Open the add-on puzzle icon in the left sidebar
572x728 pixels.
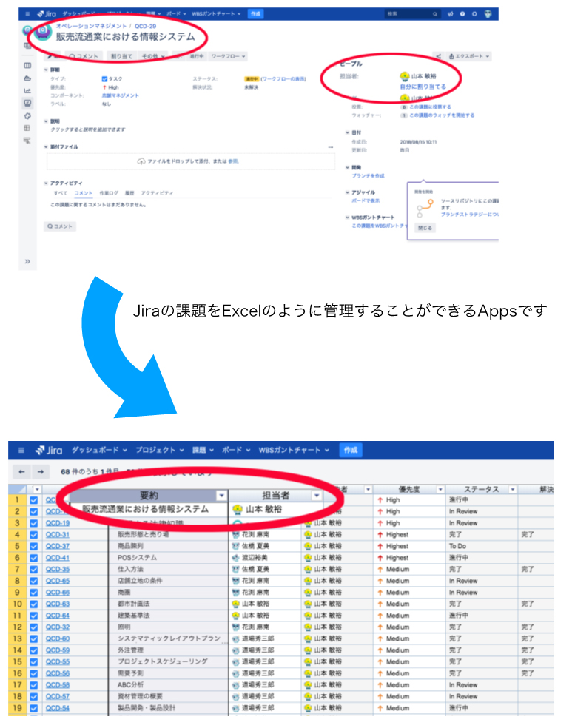[x=27, y=115]
